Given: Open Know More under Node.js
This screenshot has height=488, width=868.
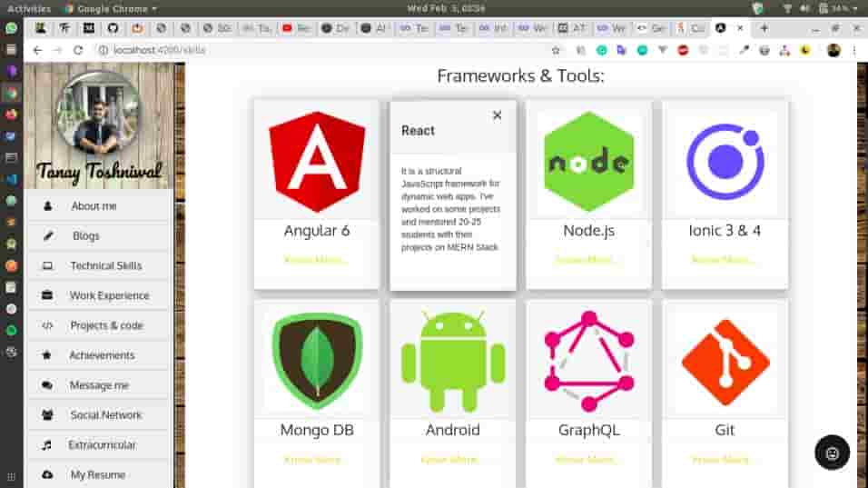Looking at the screenshot, I should pyautogui.click(x=586, y=260).
